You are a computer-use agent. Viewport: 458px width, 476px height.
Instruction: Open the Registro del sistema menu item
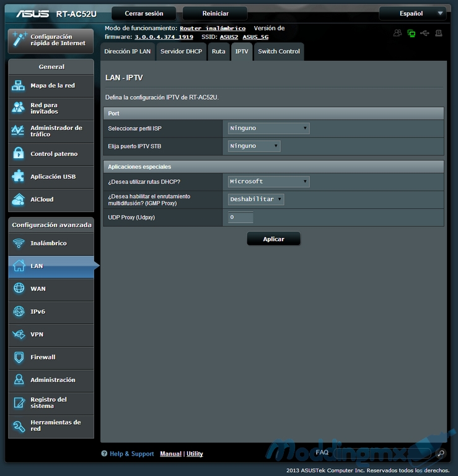[x=51, y=403]
